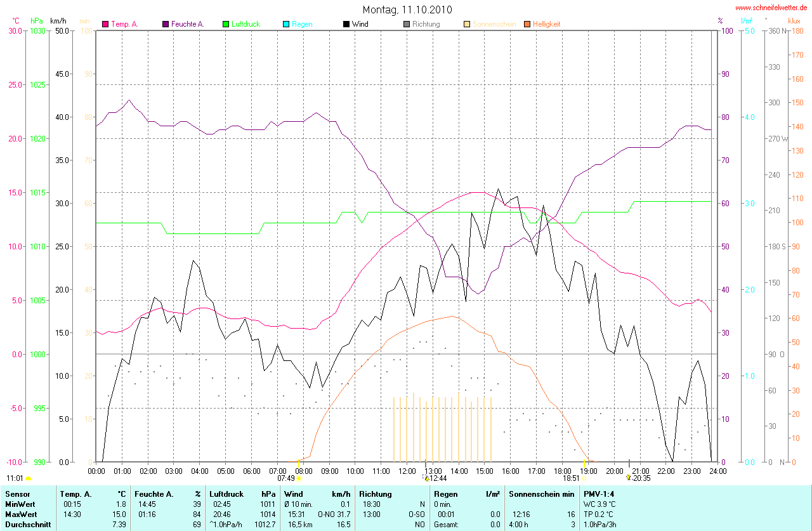Click the sunset marker at 18:51
This screenshot has height=531, width=812.
584,478
